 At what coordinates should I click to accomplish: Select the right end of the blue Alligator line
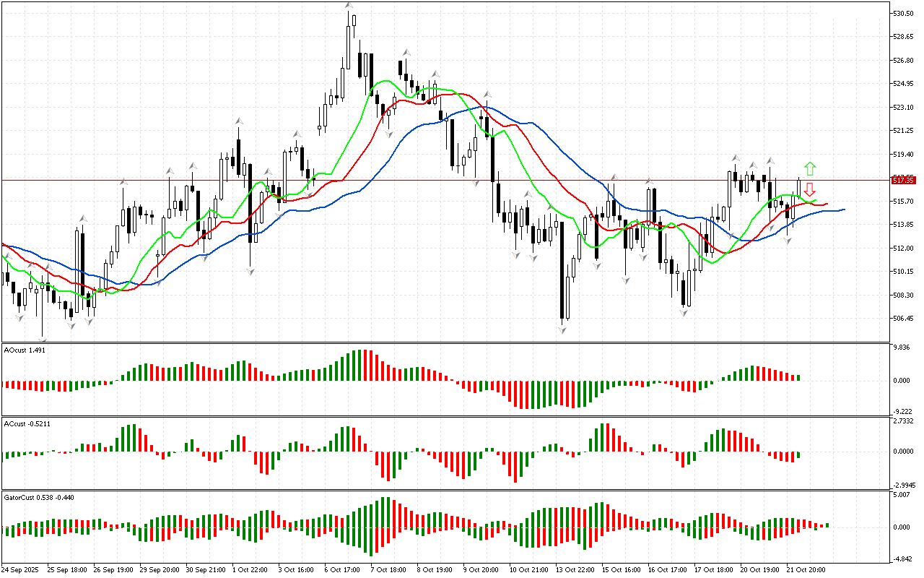[x=844, y=210]
